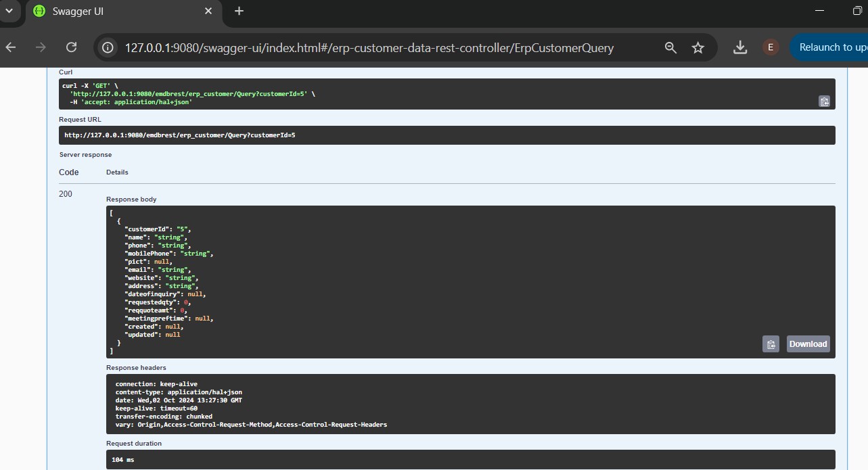
Task: Click the "dateofinquiry": null line
Action: point(165,294)
